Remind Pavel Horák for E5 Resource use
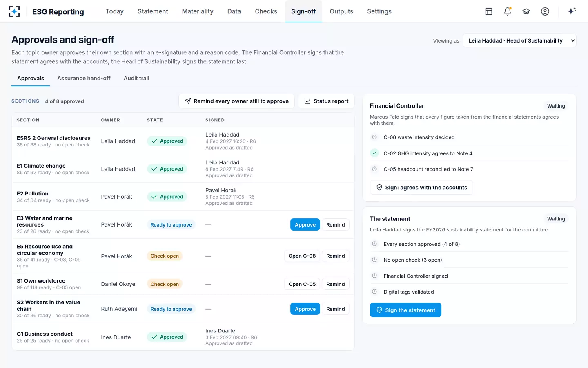This screenshot has height=368, width=588. click(x=336, y=256)
